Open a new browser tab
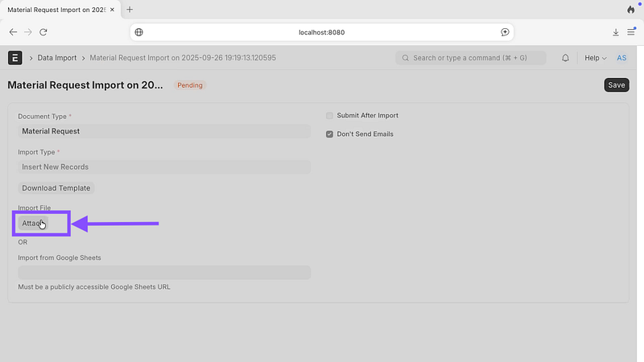This screenshot has width=644, height=362. pos(130,10)
